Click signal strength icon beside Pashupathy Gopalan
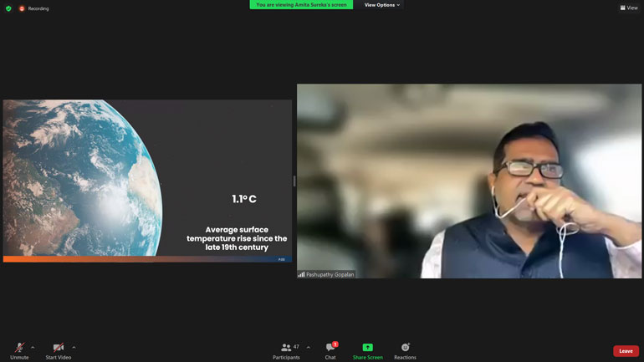Viewport: 644px width, 362px height. [x=301, y=274]
